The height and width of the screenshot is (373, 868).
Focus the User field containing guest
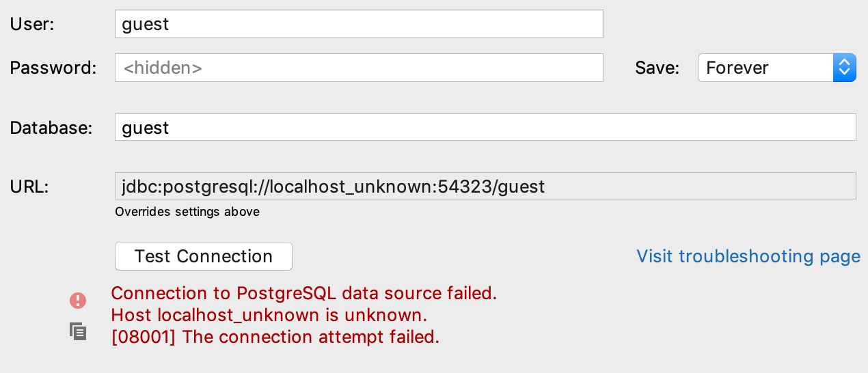coord(359,24)
